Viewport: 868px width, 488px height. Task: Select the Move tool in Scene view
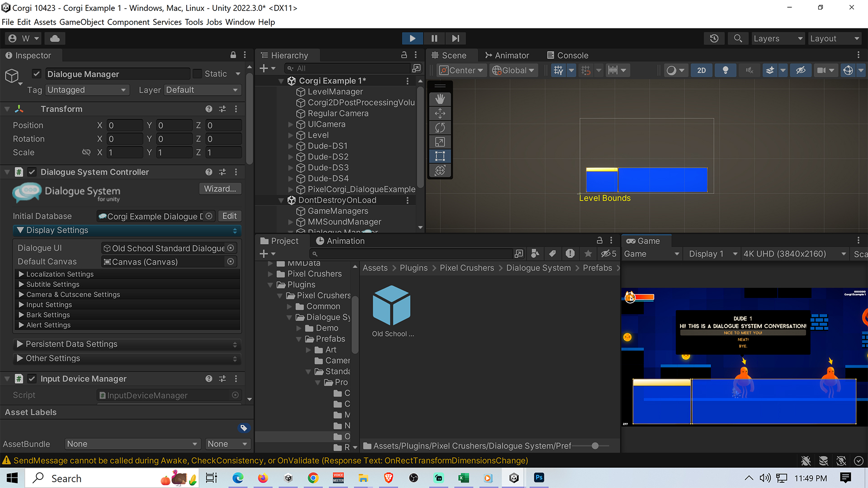pyautogui.click(x=441, y=113)
